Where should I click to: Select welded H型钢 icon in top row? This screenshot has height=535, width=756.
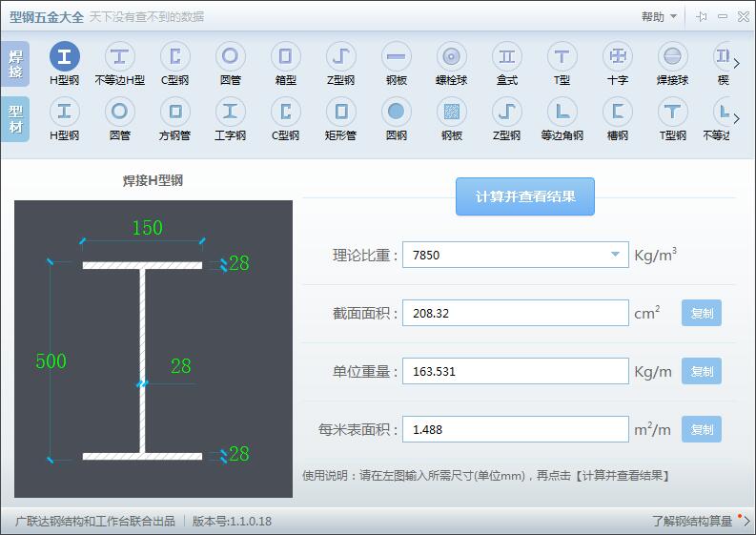click(64, 57)
